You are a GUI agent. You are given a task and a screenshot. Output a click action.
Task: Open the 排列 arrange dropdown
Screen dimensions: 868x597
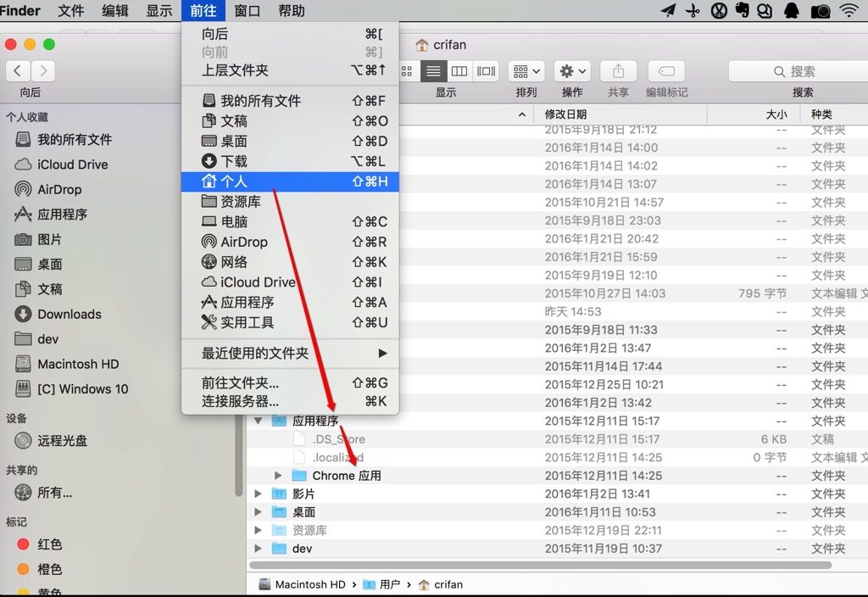point(526,71)
